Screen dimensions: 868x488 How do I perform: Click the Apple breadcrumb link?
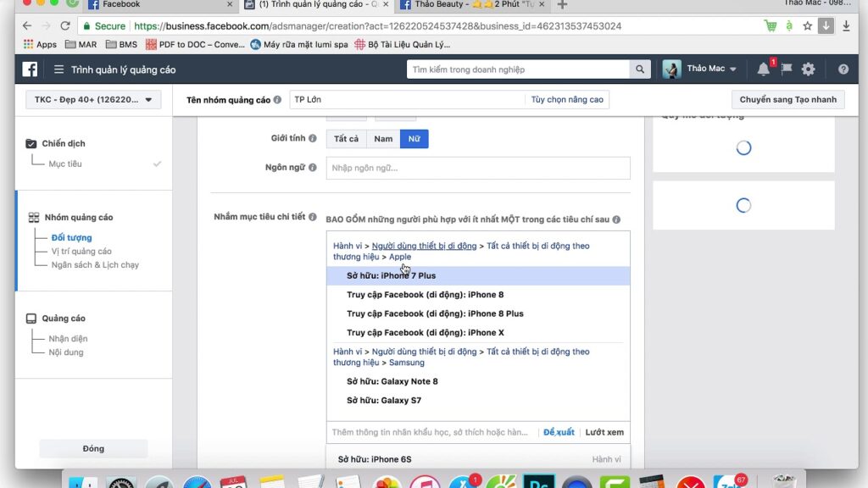400,257
